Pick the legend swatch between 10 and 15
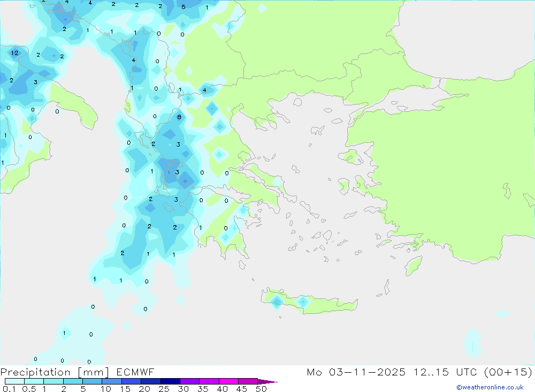535x392 pixels. pyautogui.click(x=112, y=381)
